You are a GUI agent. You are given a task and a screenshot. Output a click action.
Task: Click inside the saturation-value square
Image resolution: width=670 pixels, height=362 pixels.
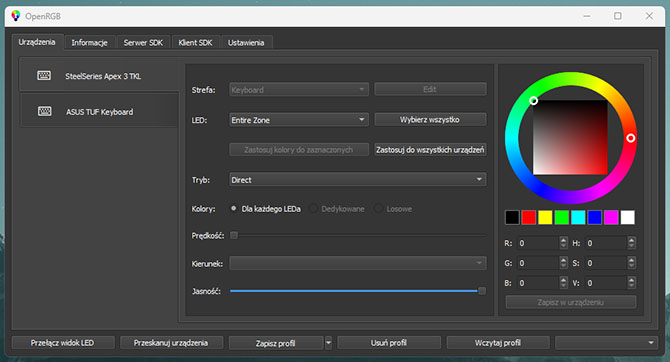coord(570,137)
